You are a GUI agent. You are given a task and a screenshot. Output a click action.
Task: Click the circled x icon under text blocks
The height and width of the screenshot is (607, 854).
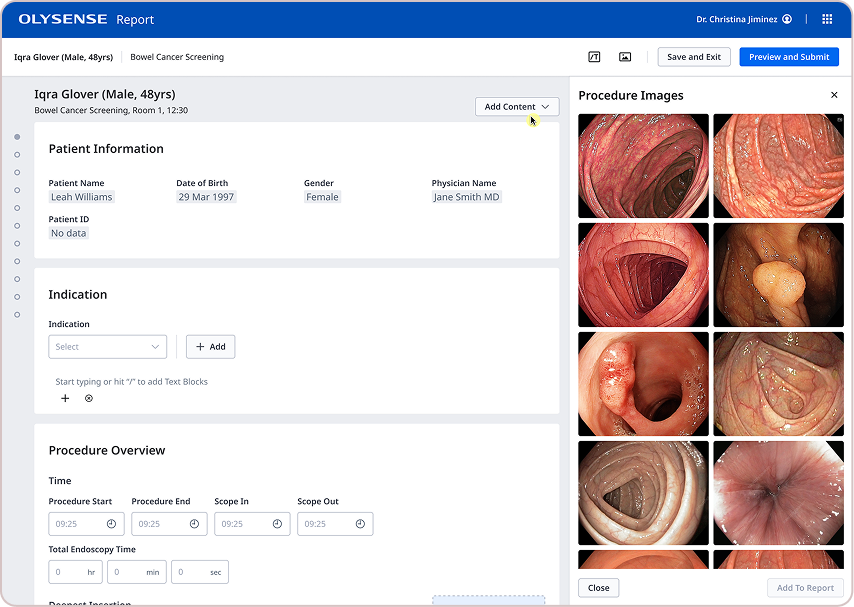[89, 398]
